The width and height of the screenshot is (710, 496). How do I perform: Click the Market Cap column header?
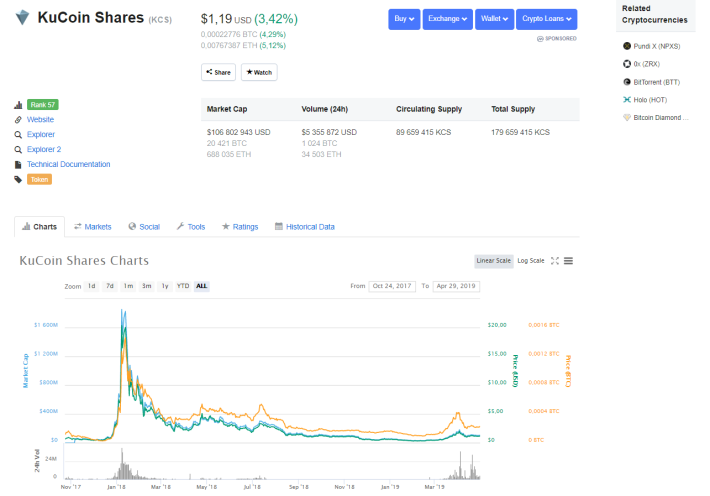[227, 109]
